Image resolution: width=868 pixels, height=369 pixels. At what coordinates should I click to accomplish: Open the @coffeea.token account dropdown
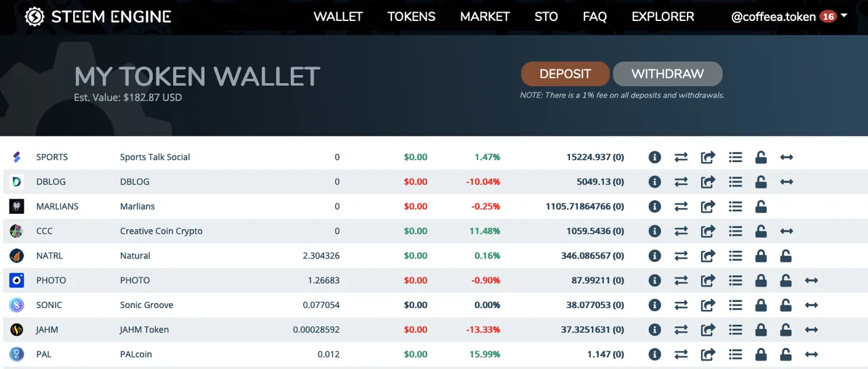[x=789, y=17]
